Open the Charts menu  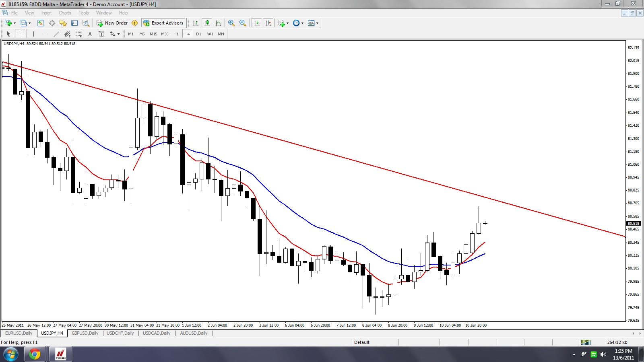coord(64,13)
